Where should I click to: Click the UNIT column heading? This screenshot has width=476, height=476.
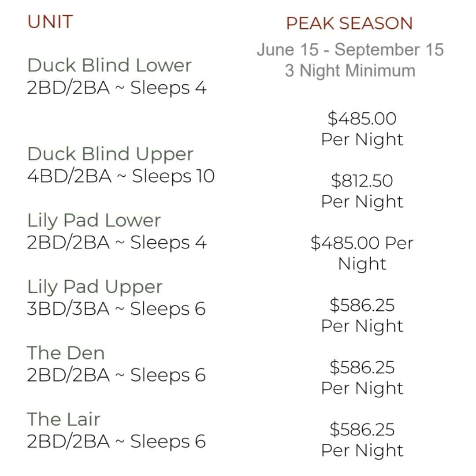point(50,22)
